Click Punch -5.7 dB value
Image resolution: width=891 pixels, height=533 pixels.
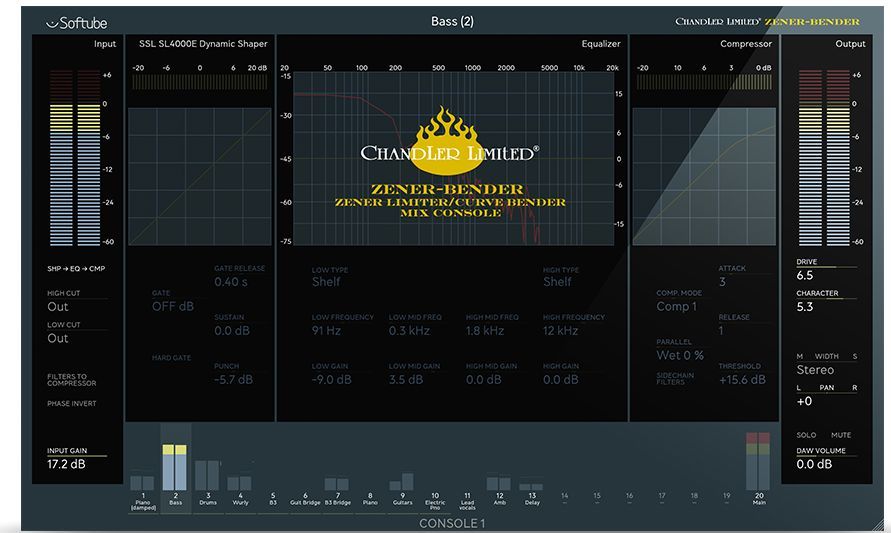click(234, 380)
